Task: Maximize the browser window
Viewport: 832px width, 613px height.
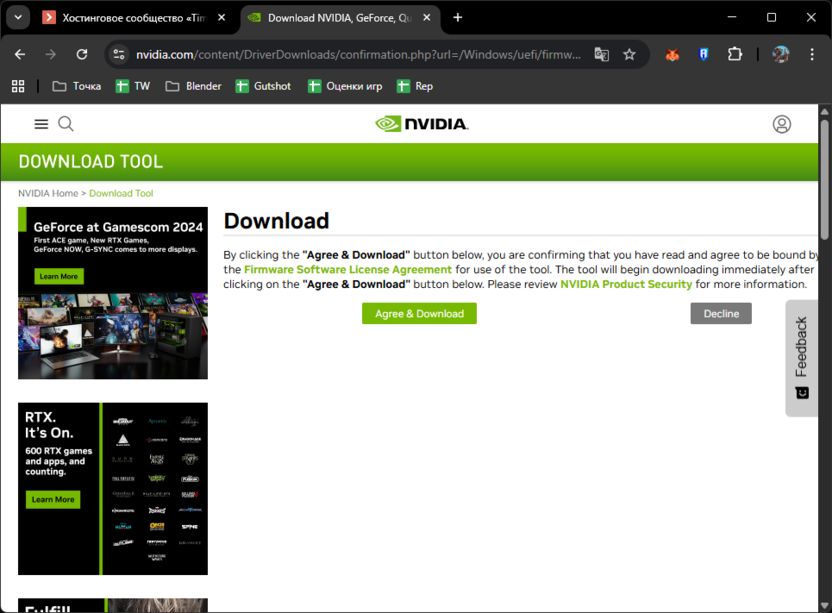Action: click(x=772, y=18)
